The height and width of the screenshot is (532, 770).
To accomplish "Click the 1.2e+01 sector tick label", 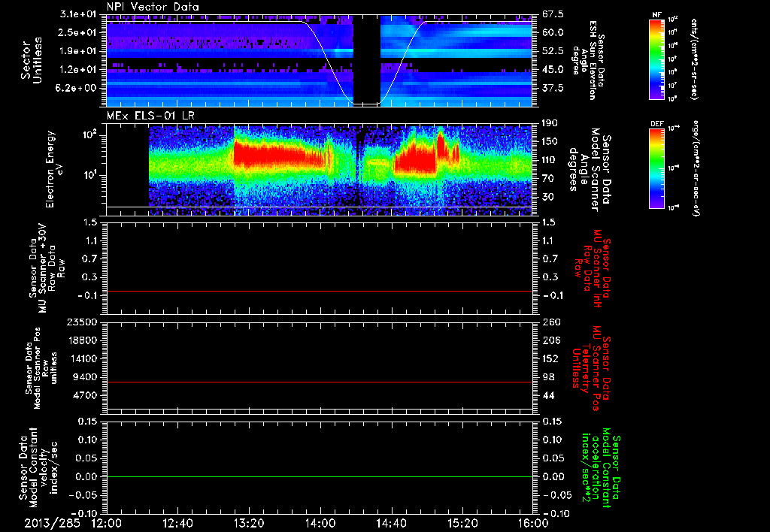I will 79,70.
